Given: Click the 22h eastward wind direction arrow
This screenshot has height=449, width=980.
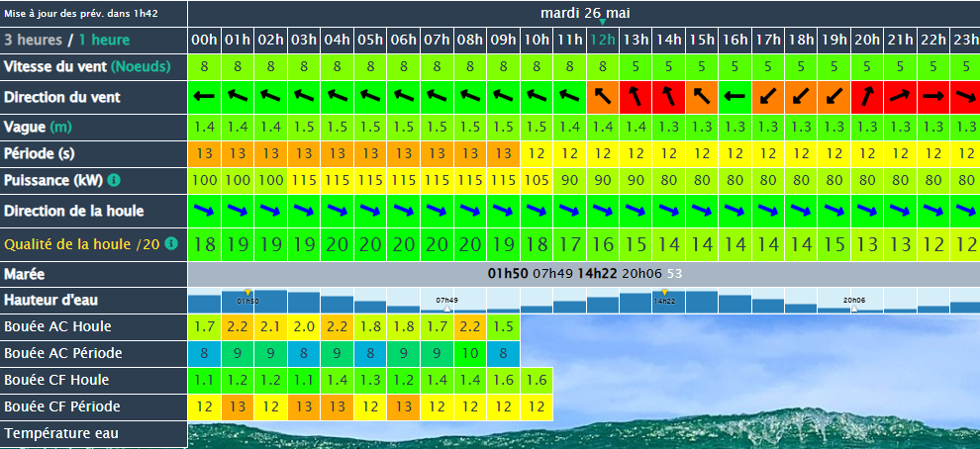Looking at the screenshot, I should (x=933, y=97).
